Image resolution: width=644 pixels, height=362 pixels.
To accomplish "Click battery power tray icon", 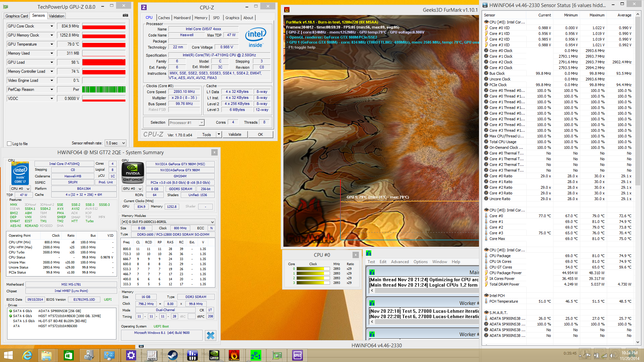I will tap(596, 355).
